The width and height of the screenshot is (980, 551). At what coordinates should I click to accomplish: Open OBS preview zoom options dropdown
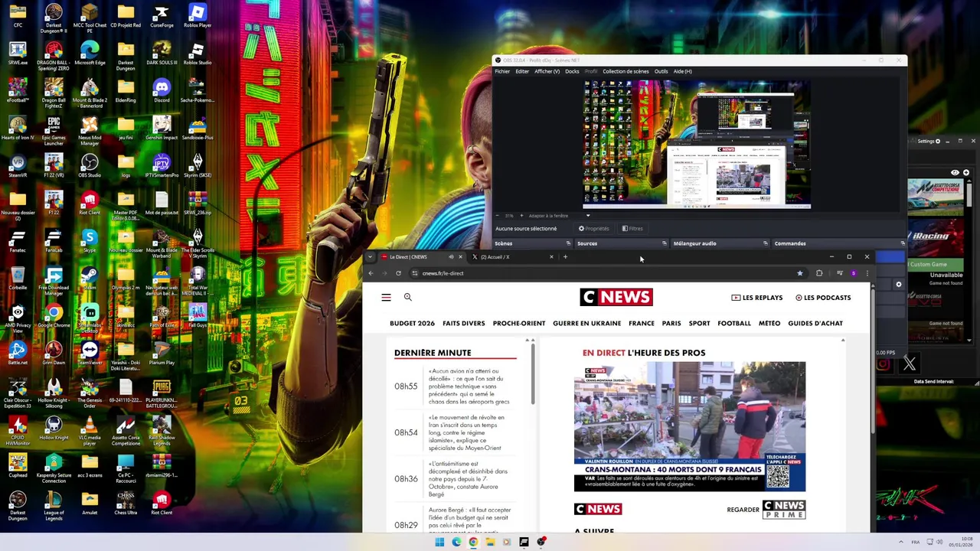click(x=588, y=216)
